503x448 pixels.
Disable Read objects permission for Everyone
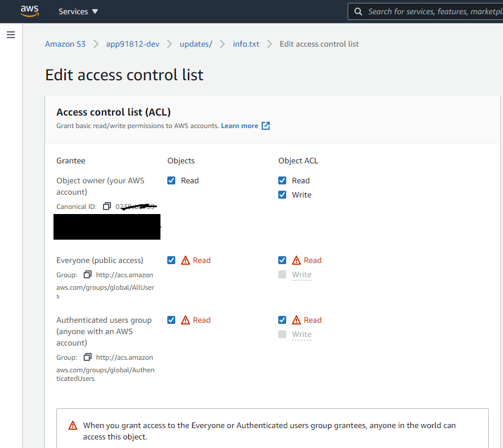tap(171, 260)
